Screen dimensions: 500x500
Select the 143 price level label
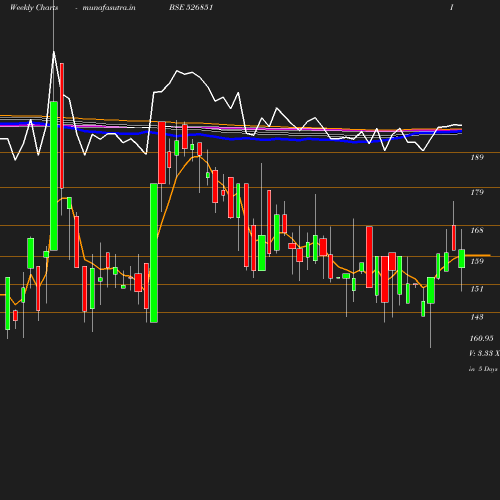477,317
